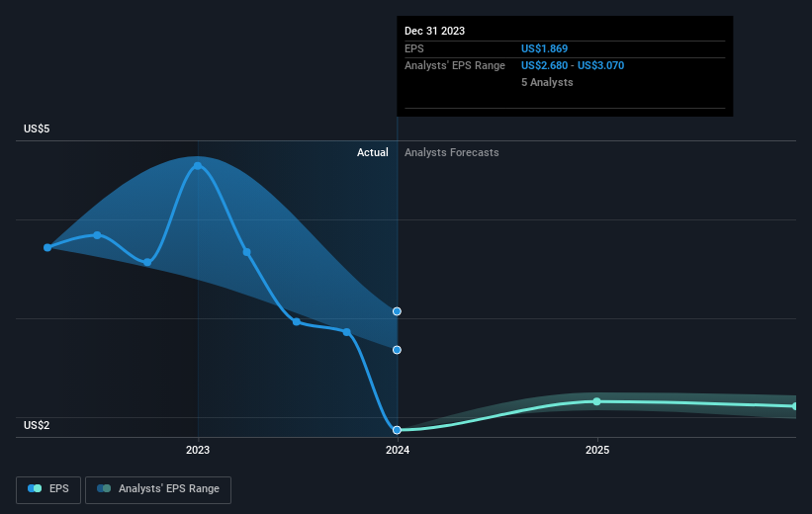Click the US$5 y-axis label
The height and width of the screenshot is (514, 812).
(37, 128)
